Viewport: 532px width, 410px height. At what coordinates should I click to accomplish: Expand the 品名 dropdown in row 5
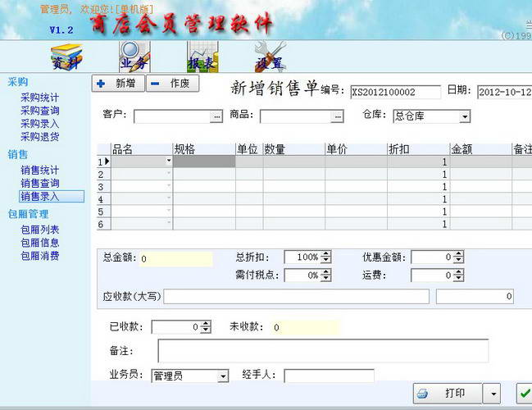coord(169,211)
